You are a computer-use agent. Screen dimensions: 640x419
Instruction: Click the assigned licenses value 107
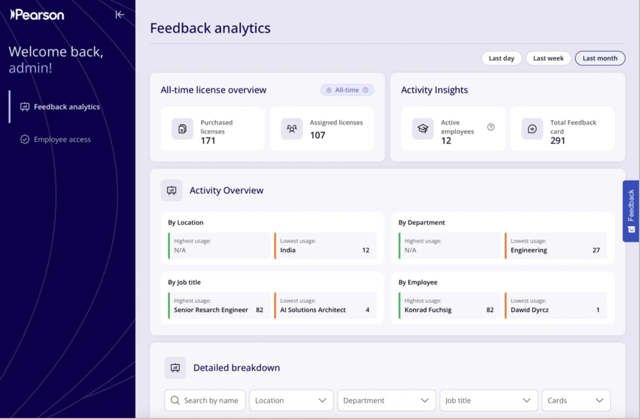[318, 135]
